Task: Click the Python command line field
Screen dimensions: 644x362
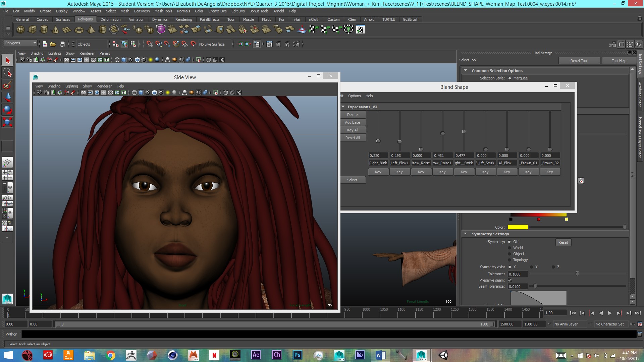Action: tap(329, 334)
